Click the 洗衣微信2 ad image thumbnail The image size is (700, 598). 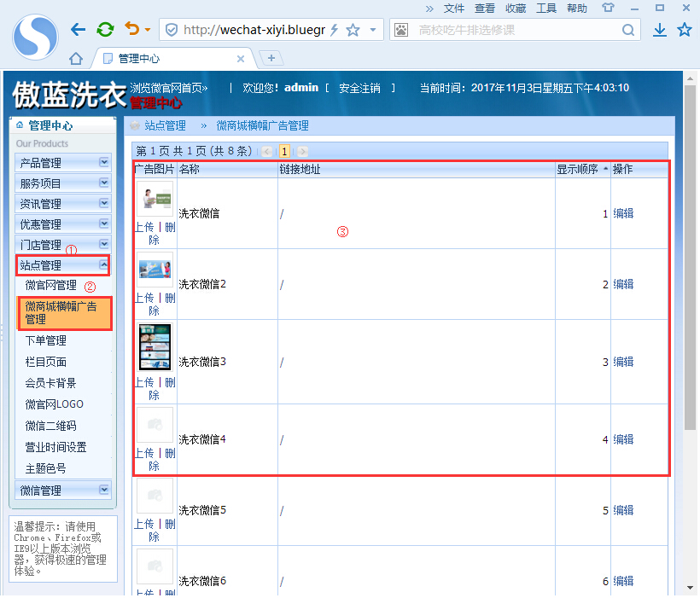(157, 270)
